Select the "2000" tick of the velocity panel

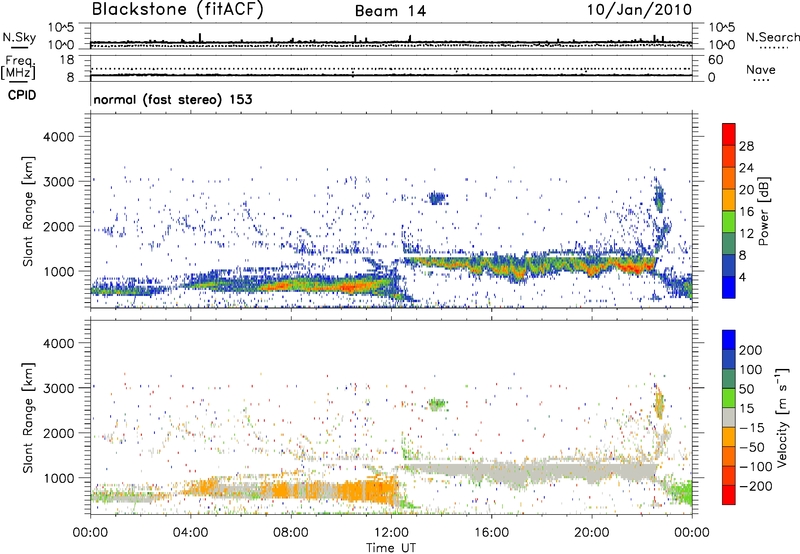point(58,433)
